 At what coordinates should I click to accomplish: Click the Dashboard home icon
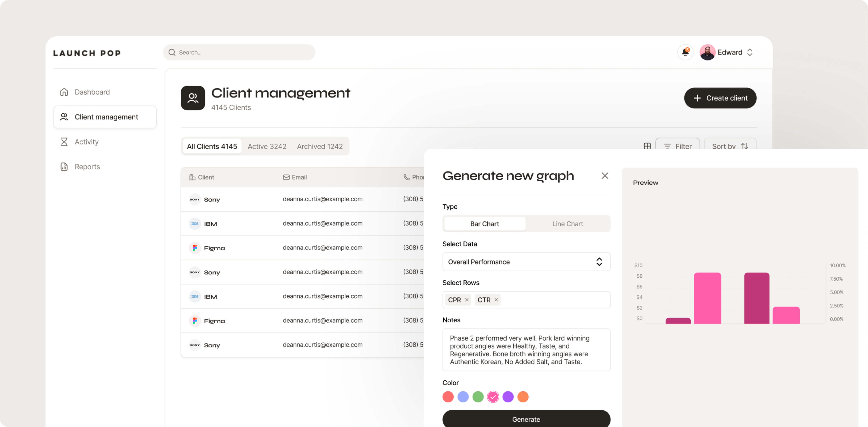coord(64,92)
